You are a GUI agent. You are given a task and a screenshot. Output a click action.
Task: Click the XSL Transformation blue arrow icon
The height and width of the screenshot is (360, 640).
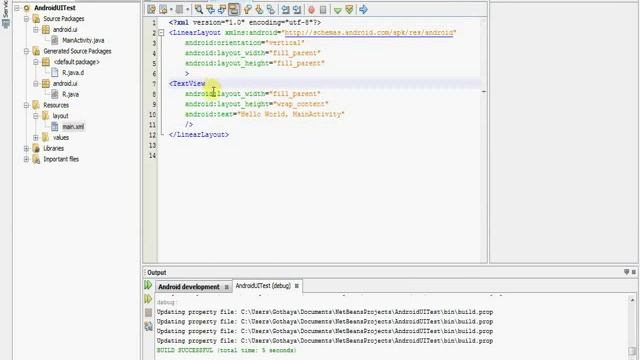363,9
